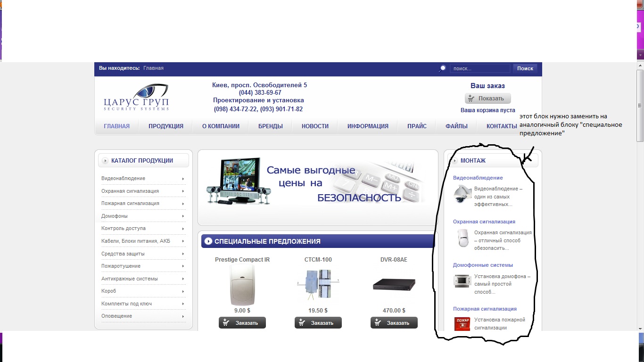Open the Охранная сигнализация link in Монтаж
644x362 pixels.
tap(484, 222)
